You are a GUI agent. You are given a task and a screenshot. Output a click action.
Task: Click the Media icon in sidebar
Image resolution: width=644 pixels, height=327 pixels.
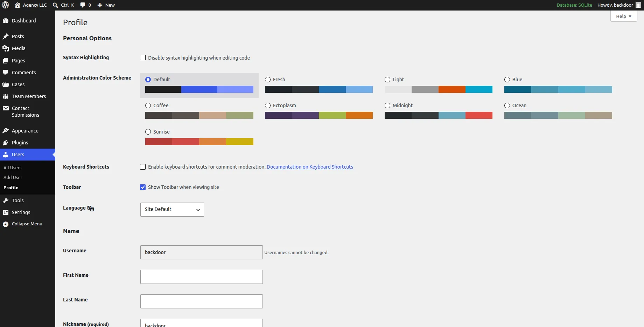pos(6,48)
